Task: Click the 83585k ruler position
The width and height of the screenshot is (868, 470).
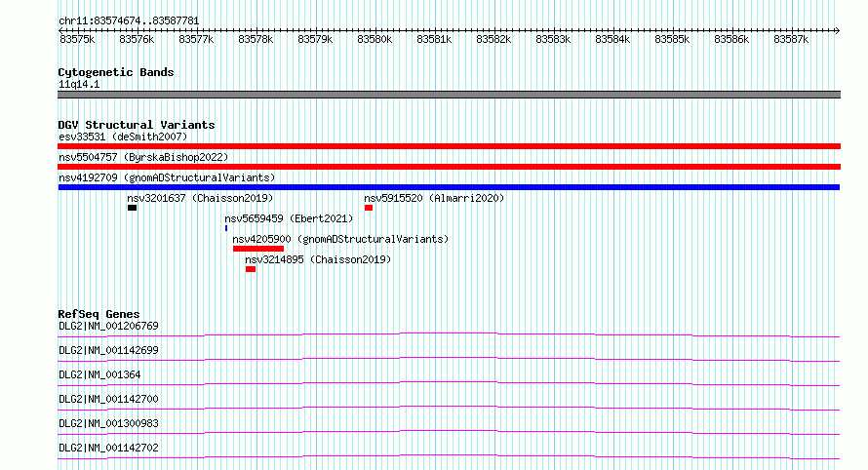Action: pyautogui.click(x=672, y=39)
